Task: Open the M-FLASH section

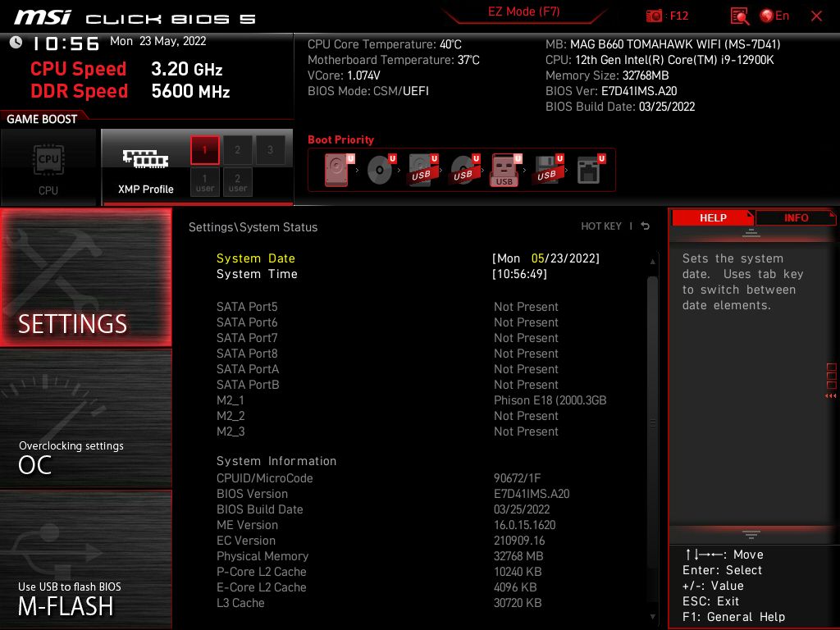Action: click(x=85, y=560)
